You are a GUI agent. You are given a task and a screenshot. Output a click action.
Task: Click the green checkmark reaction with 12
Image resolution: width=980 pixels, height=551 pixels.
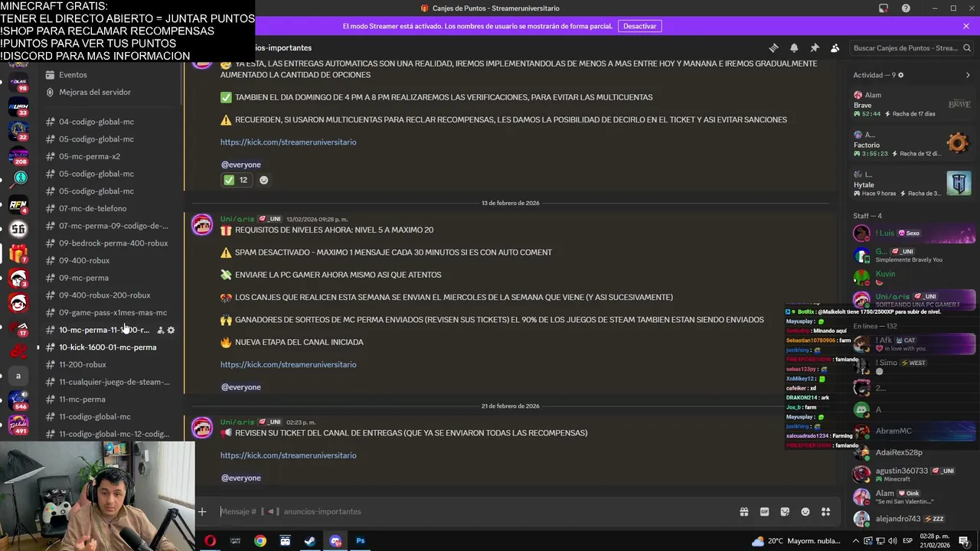point(236,180)
